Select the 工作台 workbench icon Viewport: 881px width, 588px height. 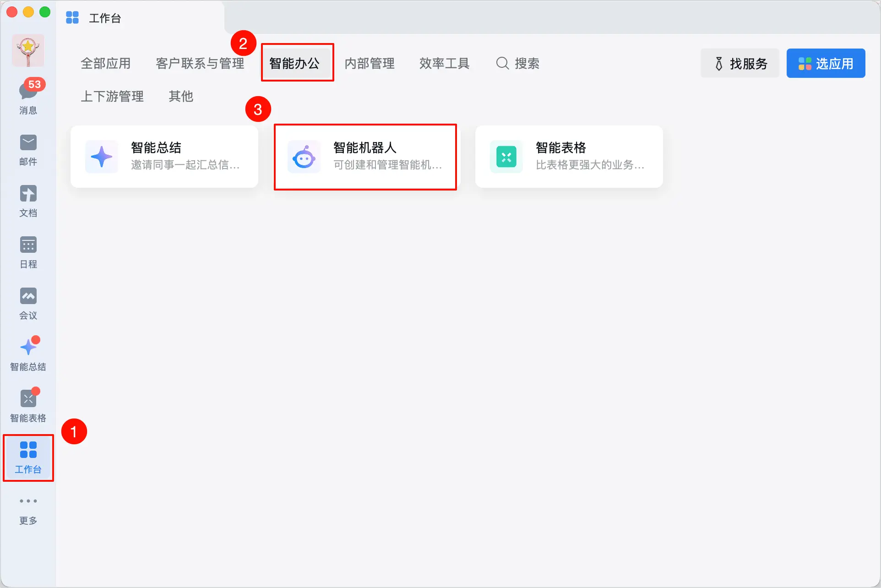[28, 457]
